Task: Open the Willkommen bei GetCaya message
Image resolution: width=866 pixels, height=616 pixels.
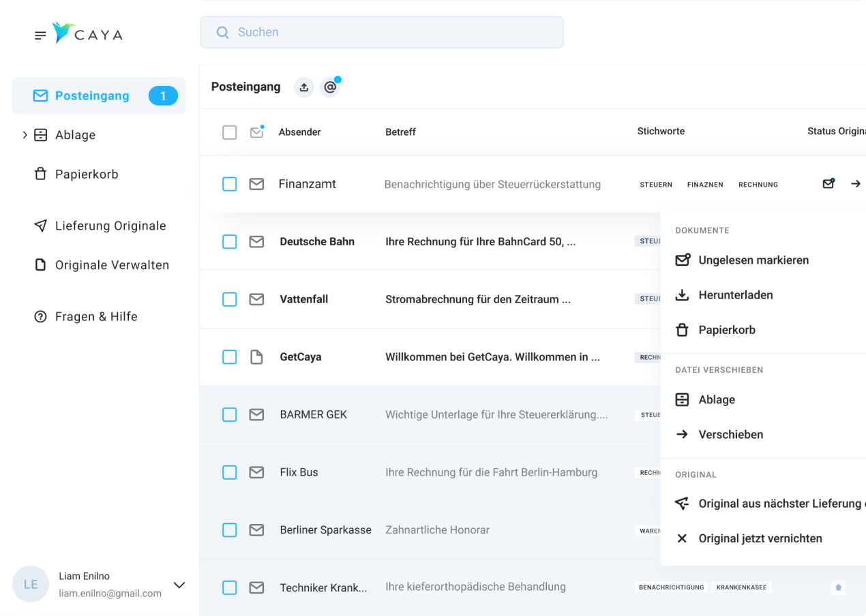Action: point(492,357)
